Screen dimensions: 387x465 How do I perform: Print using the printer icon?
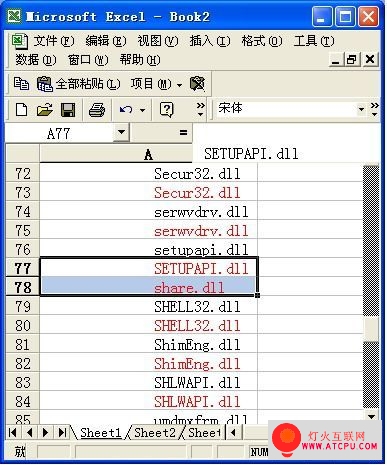click(x=97, y=110)
